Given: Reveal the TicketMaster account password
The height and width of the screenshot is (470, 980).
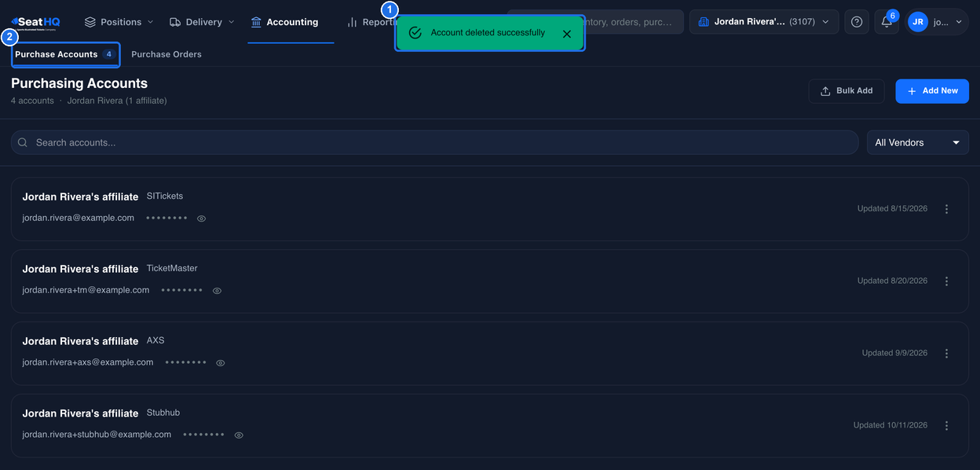Looking at the screenshot, I should coord(218,291).
